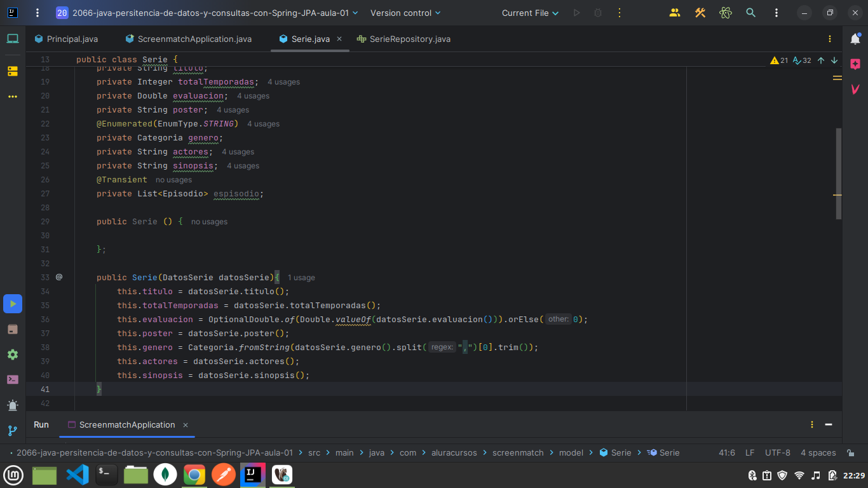Viewport: 868px width, 488px height.
Task: Click the aluracursos breadcrumb
Action: (x=456, y=453)
